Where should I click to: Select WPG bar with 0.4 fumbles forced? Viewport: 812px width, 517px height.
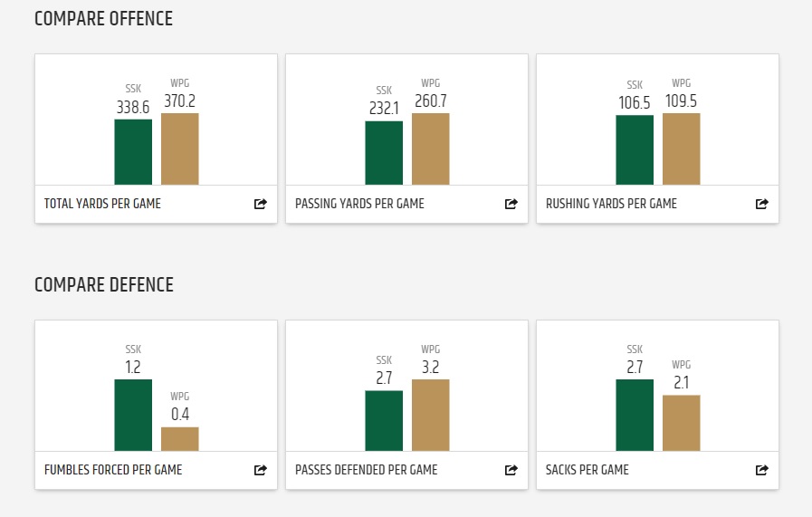pos(180,439)
